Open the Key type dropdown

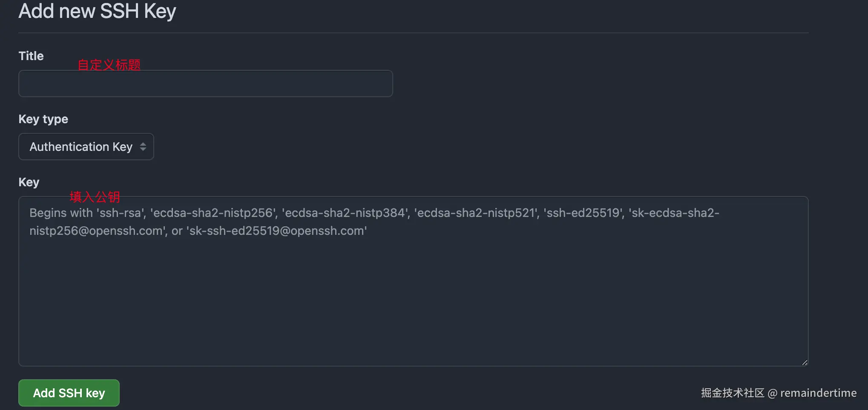point(86,147)
